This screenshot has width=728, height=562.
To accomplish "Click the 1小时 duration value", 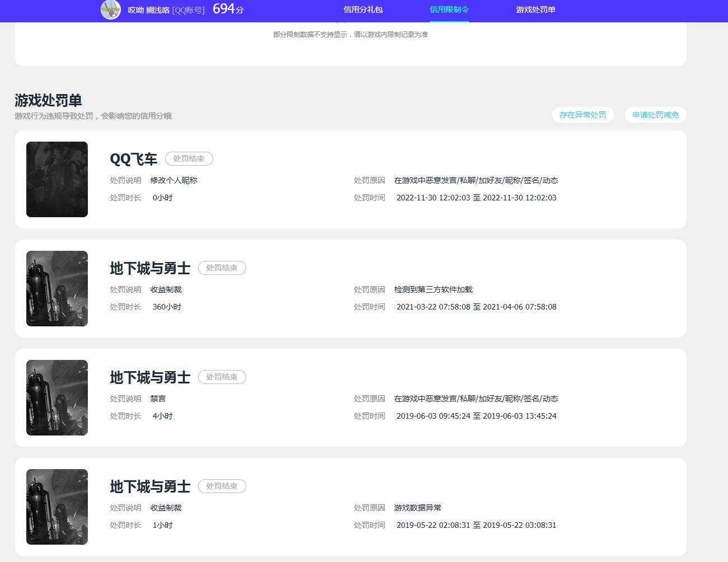I will pos(162,525).
